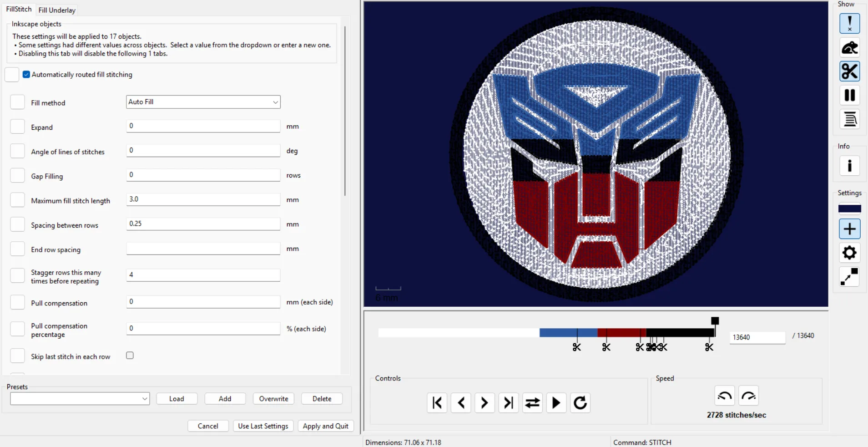The image size is (868, 447).
Task: Click Use Last Settings
Action: tap(263, 426)
